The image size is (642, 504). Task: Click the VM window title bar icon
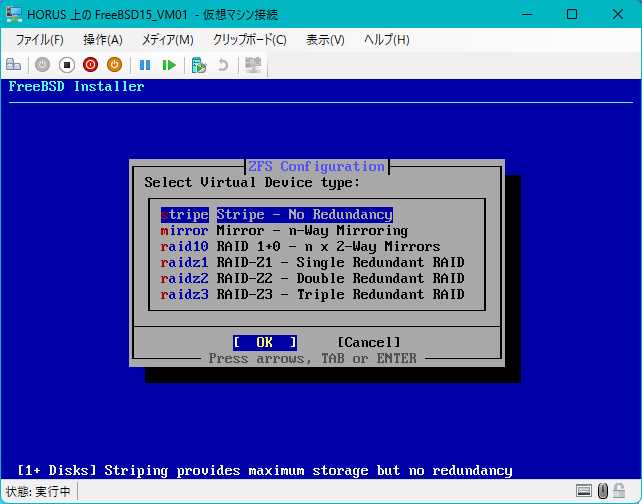(x=14, y=14)
